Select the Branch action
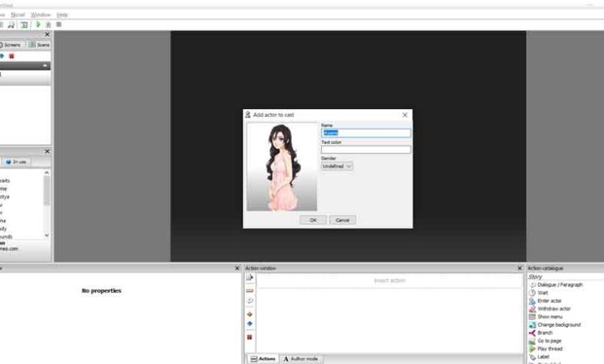The height and width of the screenshot is (364, 604). pos(541,333)
